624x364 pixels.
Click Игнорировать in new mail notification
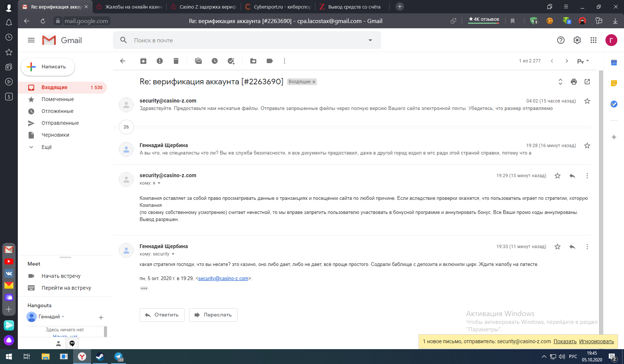click(x=597, y=342)
